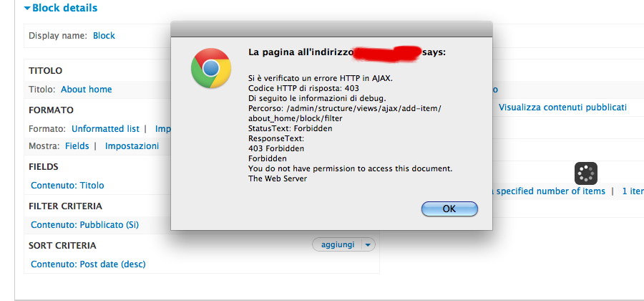Edit the Contenuto: Post date (desc) sort
644x301 pixels.
click(88, 264)
